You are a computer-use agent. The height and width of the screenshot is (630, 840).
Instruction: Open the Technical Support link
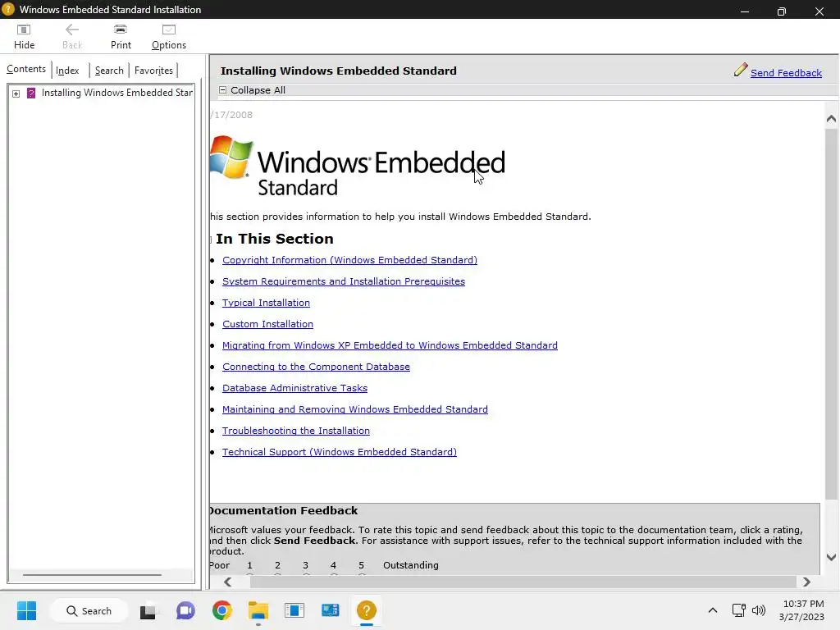coord(340,452)
